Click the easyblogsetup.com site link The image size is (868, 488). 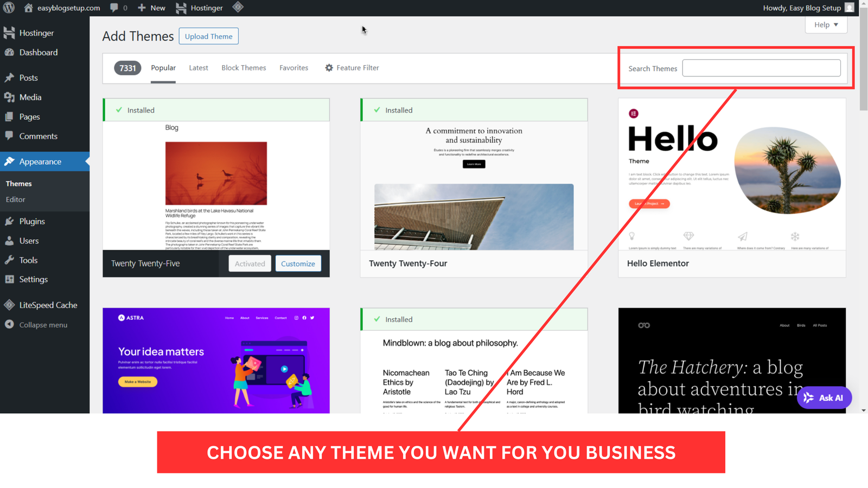coord(68,8)
